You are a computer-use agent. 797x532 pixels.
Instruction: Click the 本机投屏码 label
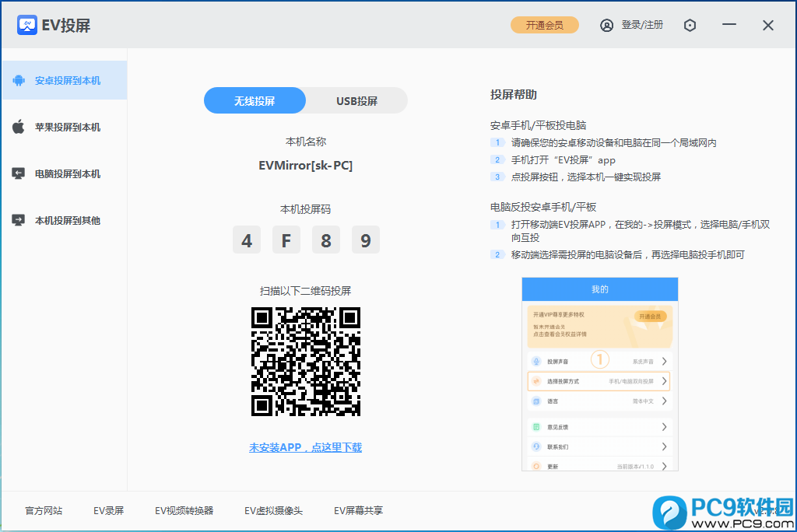click(305, 209)
